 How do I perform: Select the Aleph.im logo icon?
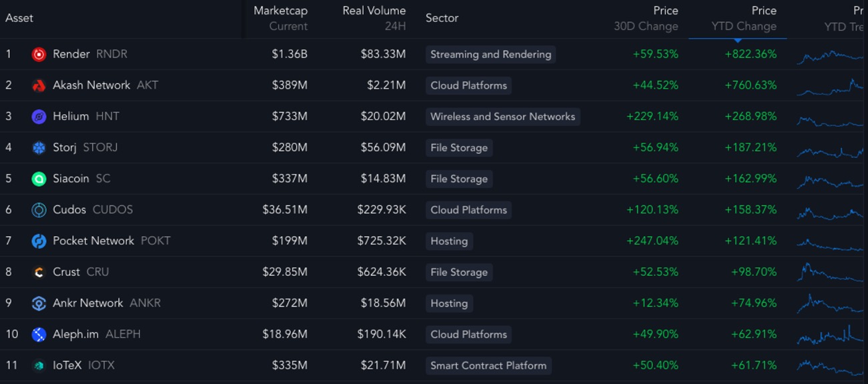click(x=39, y=335)
